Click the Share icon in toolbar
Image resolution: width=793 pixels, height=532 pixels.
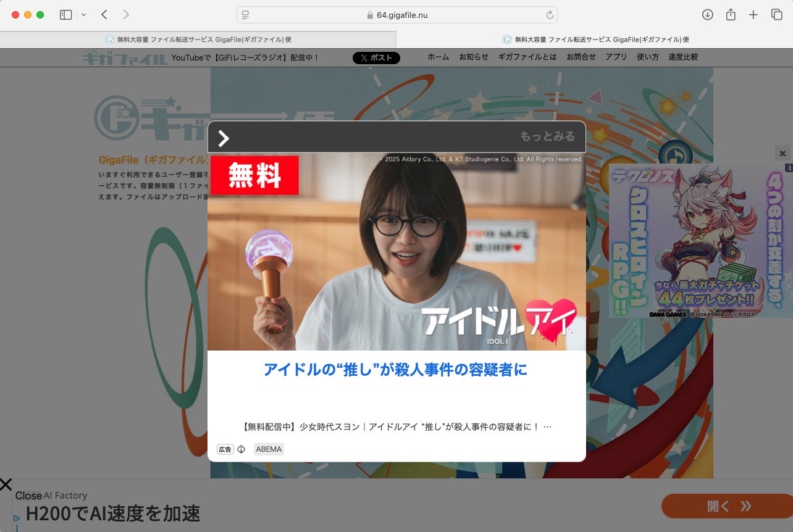click(x=731, y=15)
